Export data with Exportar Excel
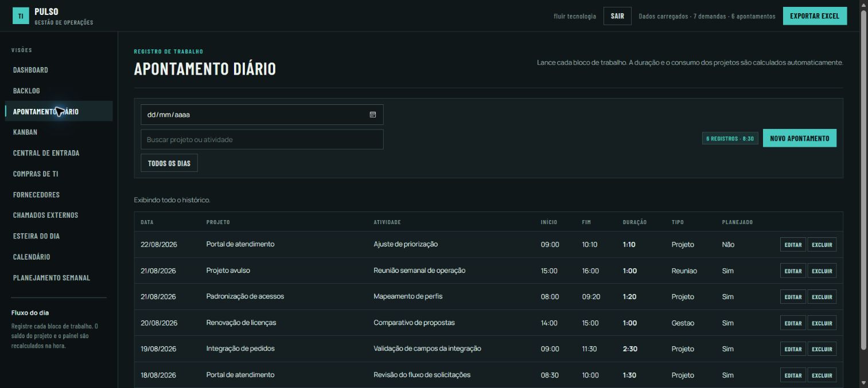Image resolution: width=868 pixels, height=388 pixels. coord(815,16)
